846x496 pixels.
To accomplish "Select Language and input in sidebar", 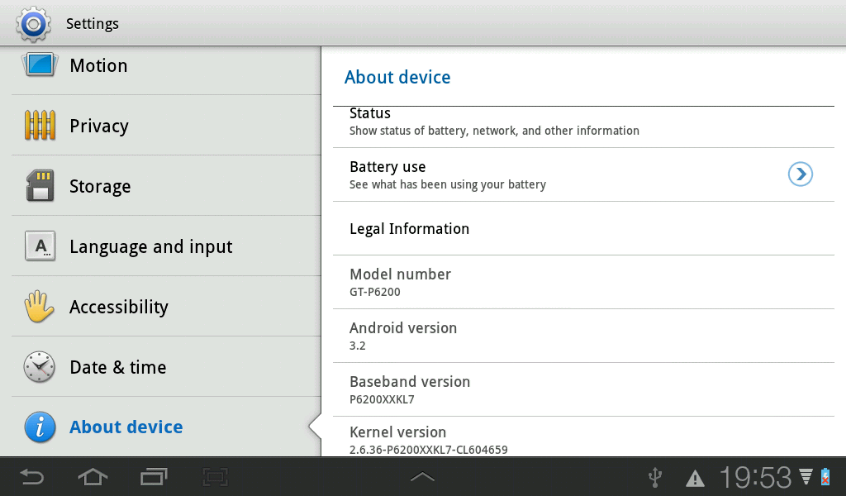I will coord(150,247).
